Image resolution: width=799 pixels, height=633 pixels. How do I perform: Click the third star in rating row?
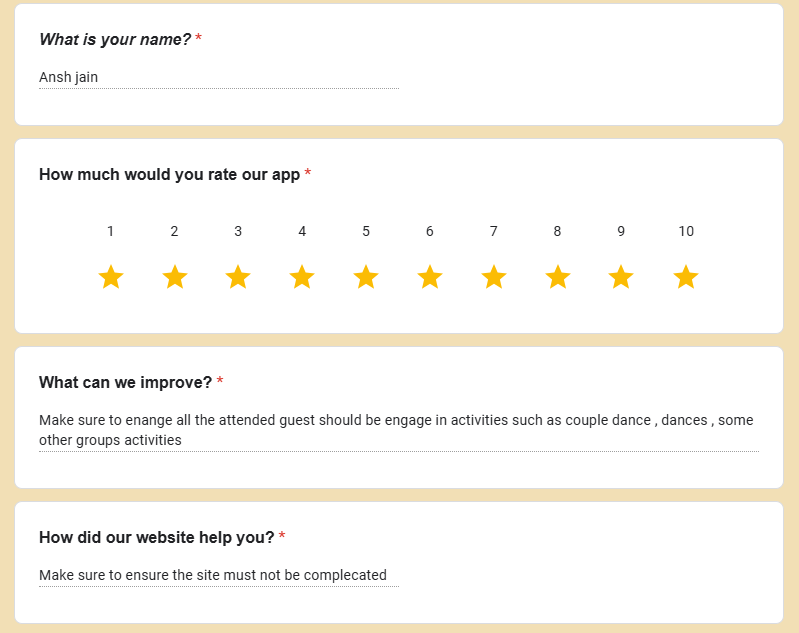pos(238,277)
